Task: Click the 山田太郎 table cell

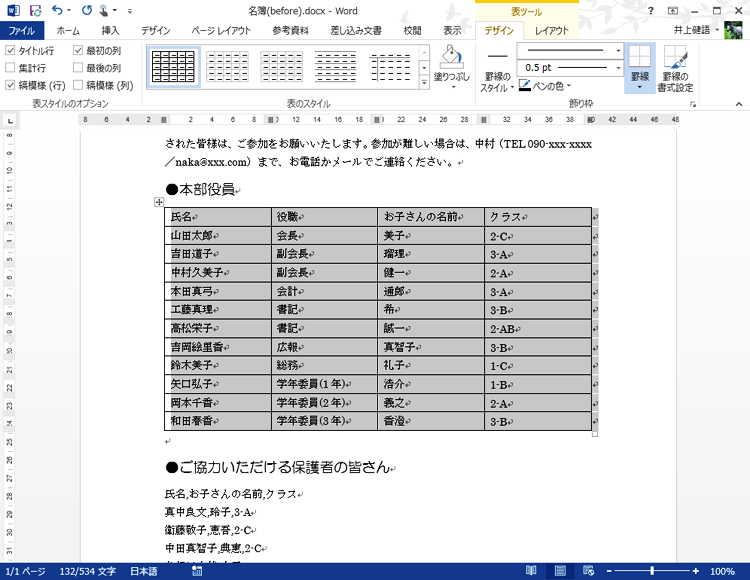Action: (218, 236)
